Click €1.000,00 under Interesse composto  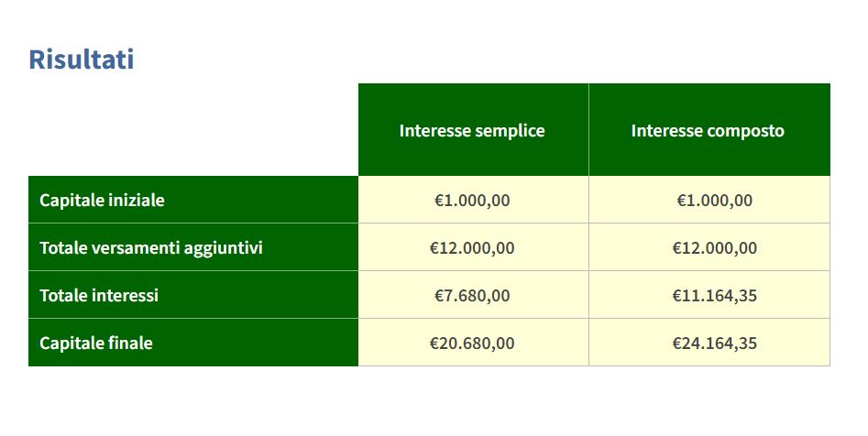coord(715,201)
